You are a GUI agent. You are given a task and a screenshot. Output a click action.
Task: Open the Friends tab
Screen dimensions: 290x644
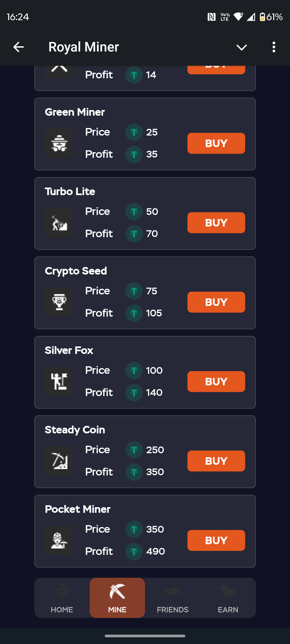point(173,598)
